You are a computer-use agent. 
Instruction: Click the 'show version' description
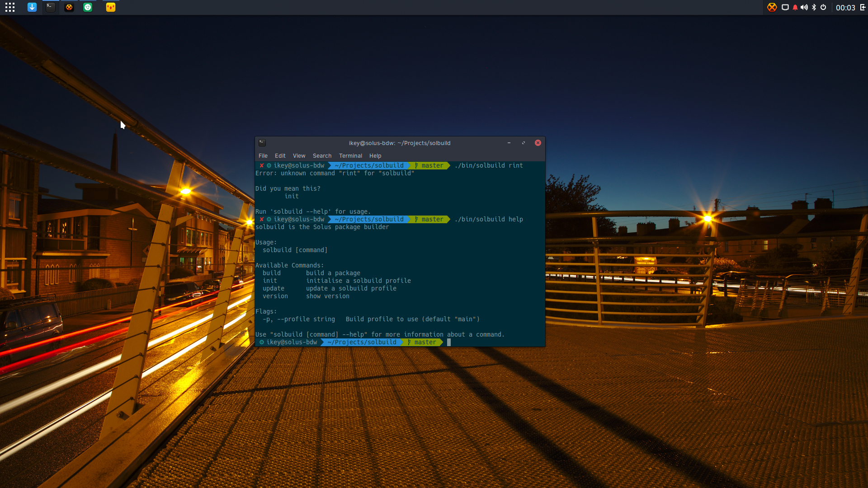(328, 296)
